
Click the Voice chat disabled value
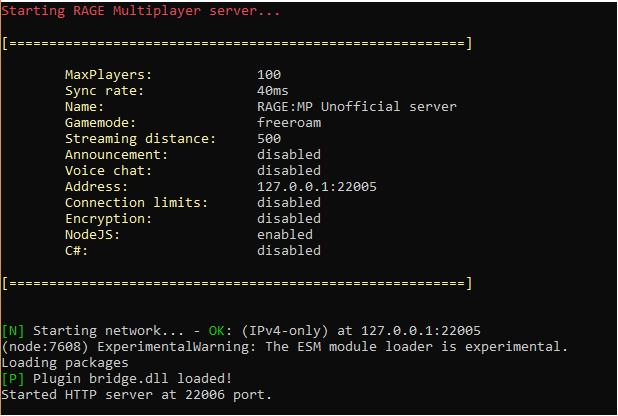(289, 170)
